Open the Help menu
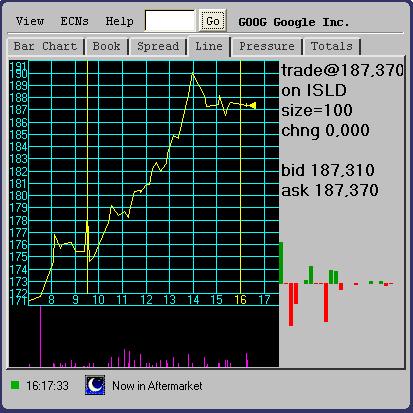Viewport: 413px width, 413px height. click(x=119, y=21)
